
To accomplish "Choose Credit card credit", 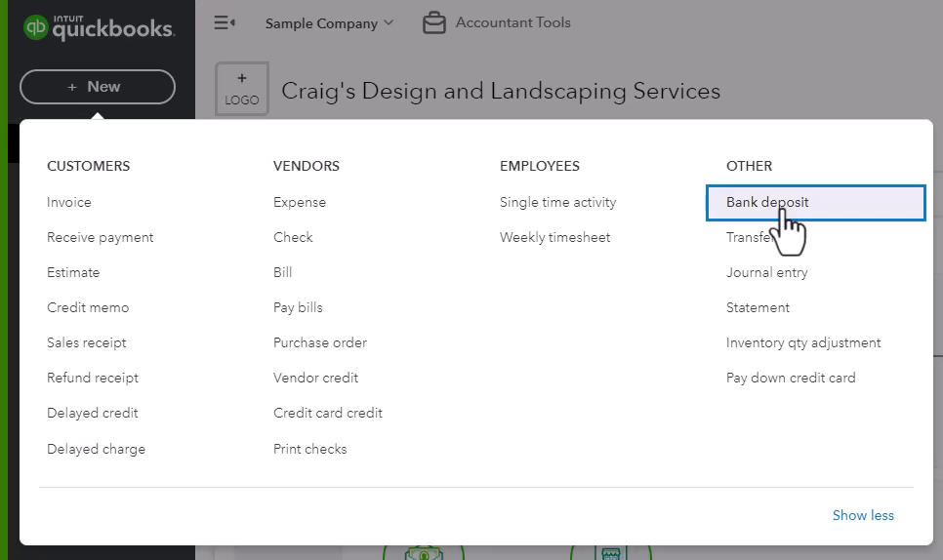I will [x=328, y=413].
